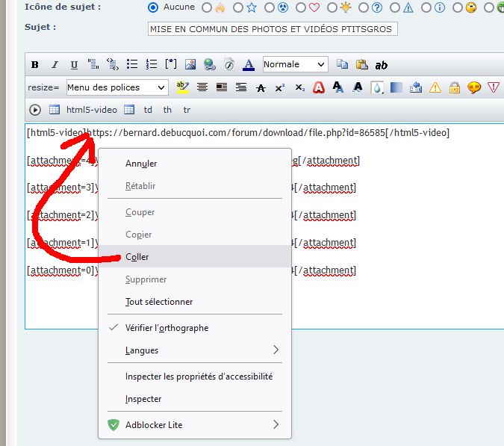Choose 'Coller' from the context menu
This screenshot has width=504, height=446.
(x=137, y=257)
